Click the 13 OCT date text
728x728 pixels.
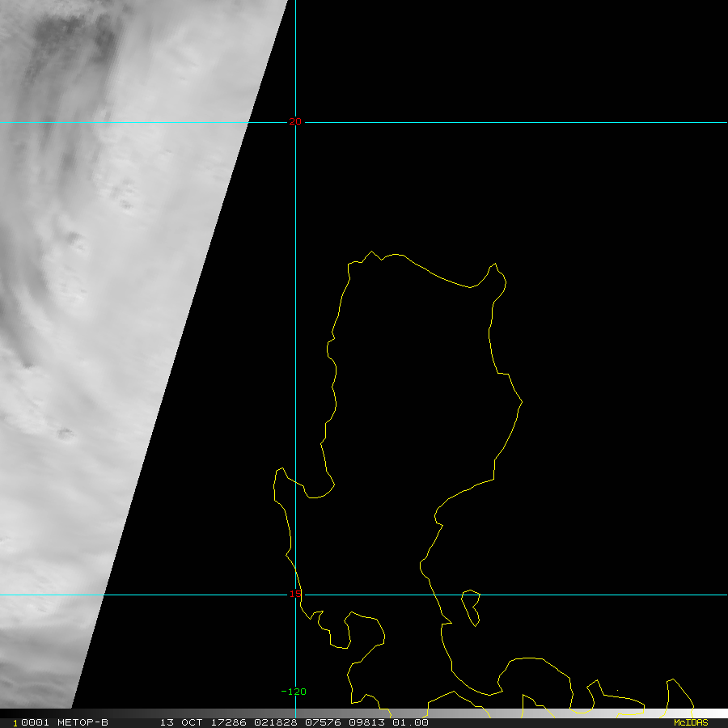(x=181, y=722)
